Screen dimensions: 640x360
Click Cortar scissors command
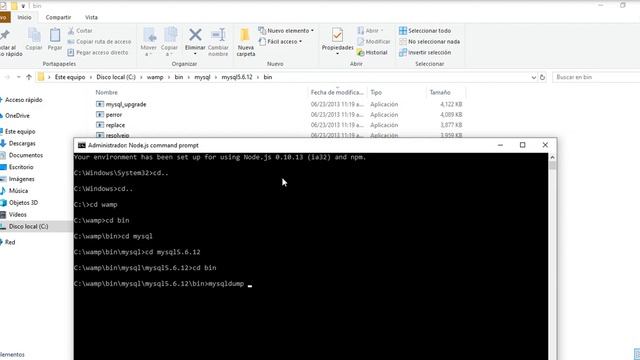[80, 31]
